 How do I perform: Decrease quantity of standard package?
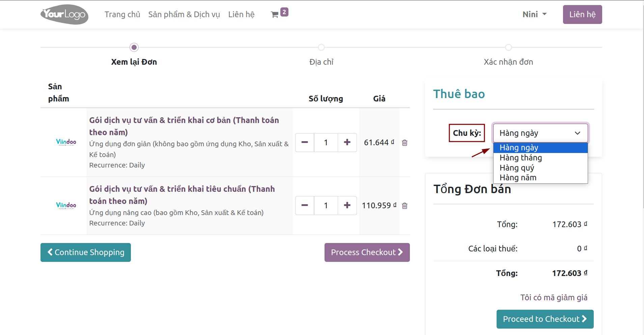[305, 206]
